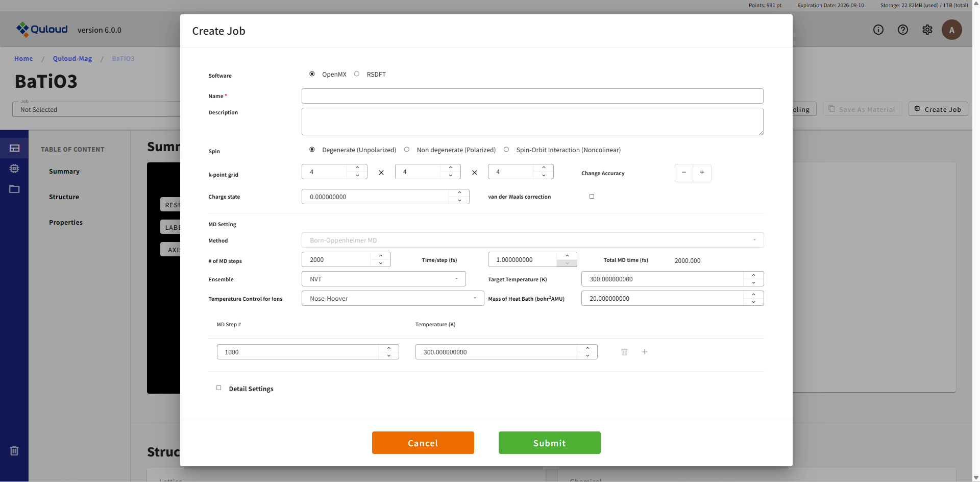
Task: Click the info icon in top header
Action: click(878, 30)
